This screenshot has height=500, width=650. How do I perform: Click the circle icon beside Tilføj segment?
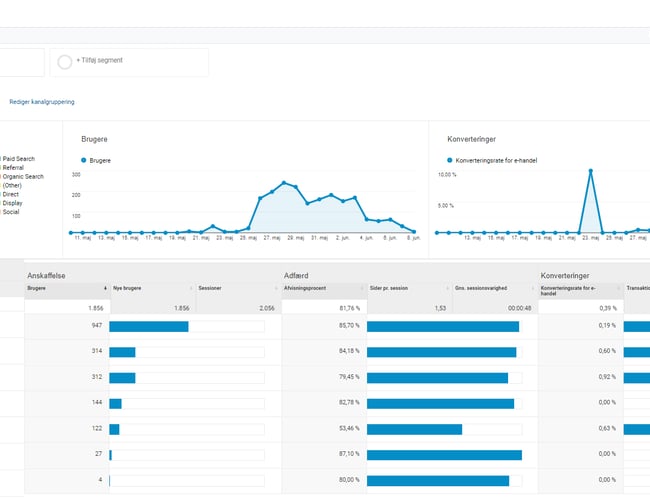(65, 62)
